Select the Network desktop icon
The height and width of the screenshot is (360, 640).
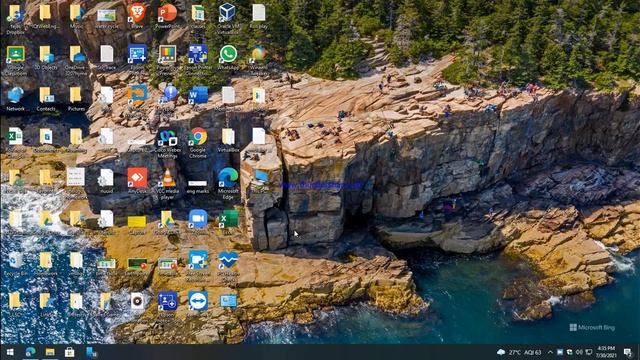16,99
